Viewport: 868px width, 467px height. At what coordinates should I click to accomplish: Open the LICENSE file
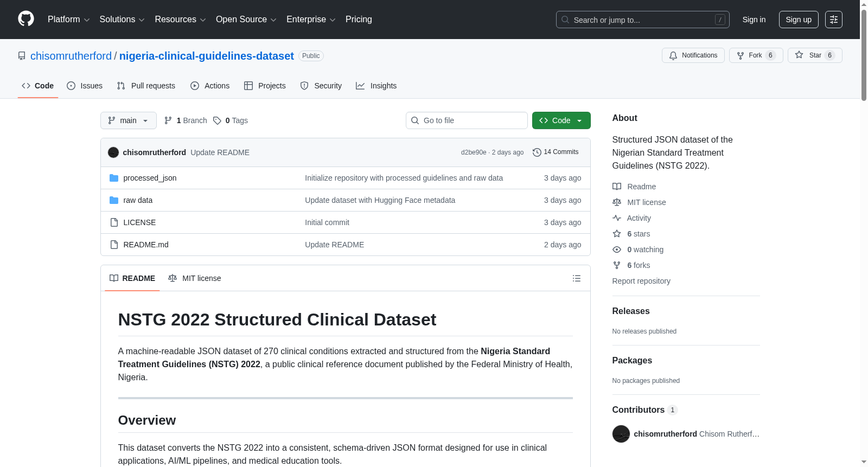pos(139,222)
